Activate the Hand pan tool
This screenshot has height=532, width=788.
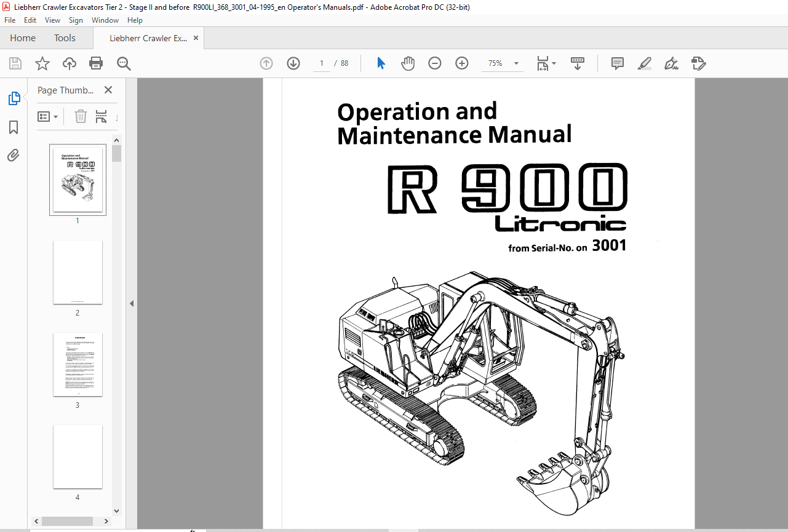pos(408,63)
